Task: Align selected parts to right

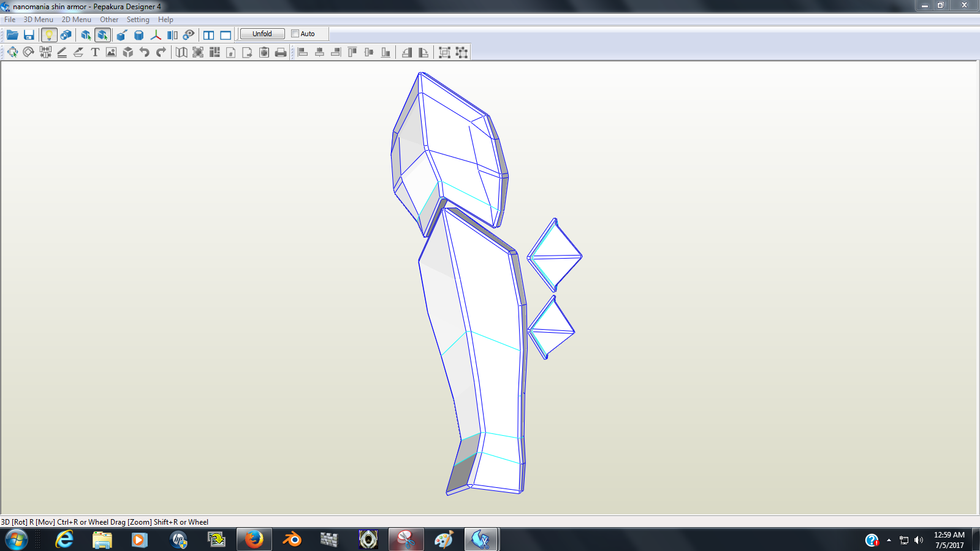Action: pyautogui.click(x=336, y=52)
